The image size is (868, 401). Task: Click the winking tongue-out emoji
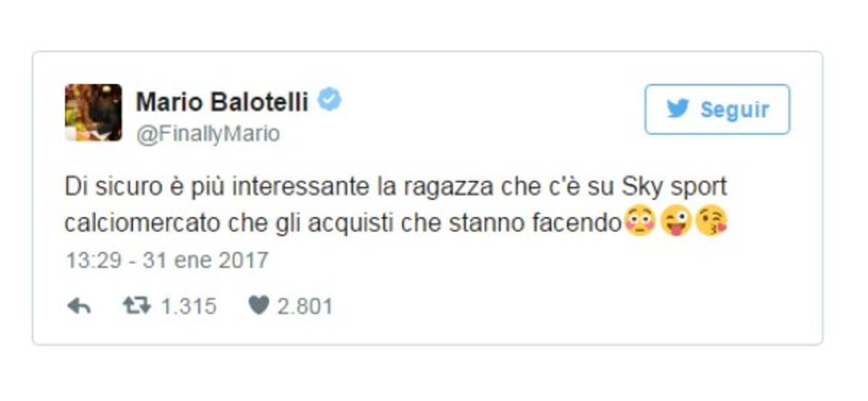(x=676, y=223)
